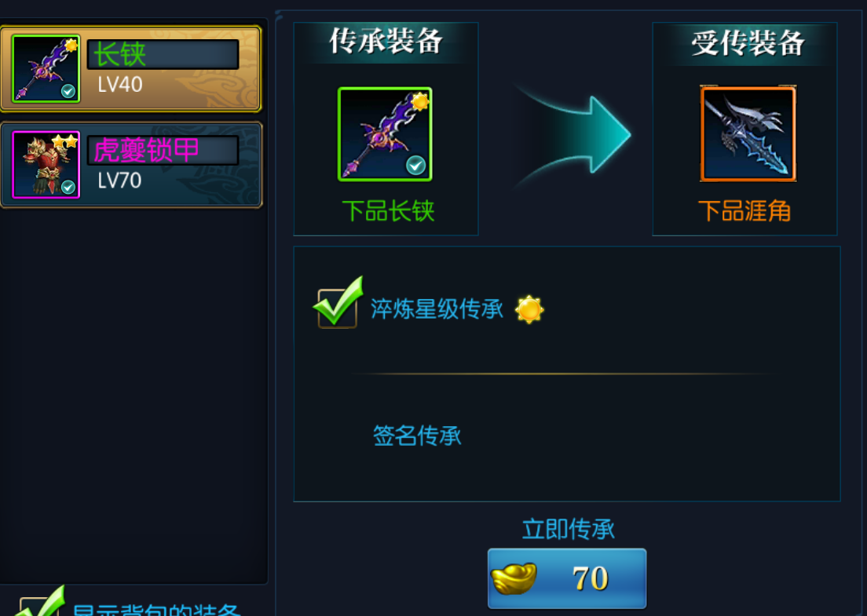This screenshot has height=616, width=867.
Task: Click the 签名传承 option
Action: [417, 436]
